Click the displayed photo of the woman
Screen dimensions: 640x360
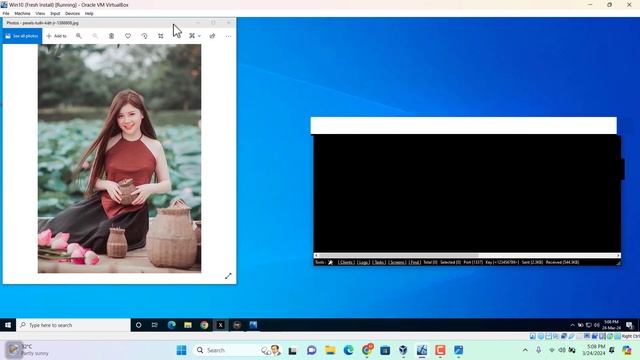point(120,158)
